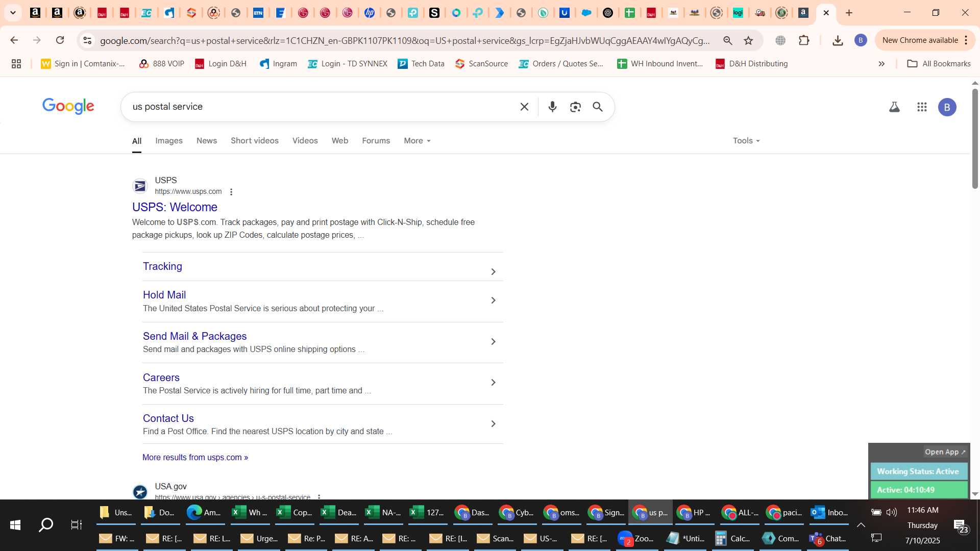Open Hold Mail link
The width and height of the screenshot is (980, 551).
164,295
